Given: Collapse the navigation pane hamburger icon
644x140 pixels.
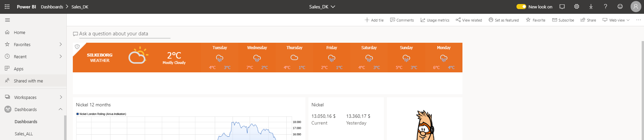Looking at the screenshot, I should coord(7,20).
